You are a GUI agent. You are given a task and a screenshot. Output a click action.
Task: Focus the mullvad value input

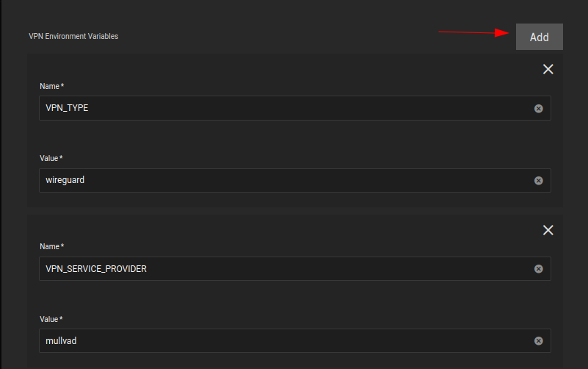pos(279,341)
